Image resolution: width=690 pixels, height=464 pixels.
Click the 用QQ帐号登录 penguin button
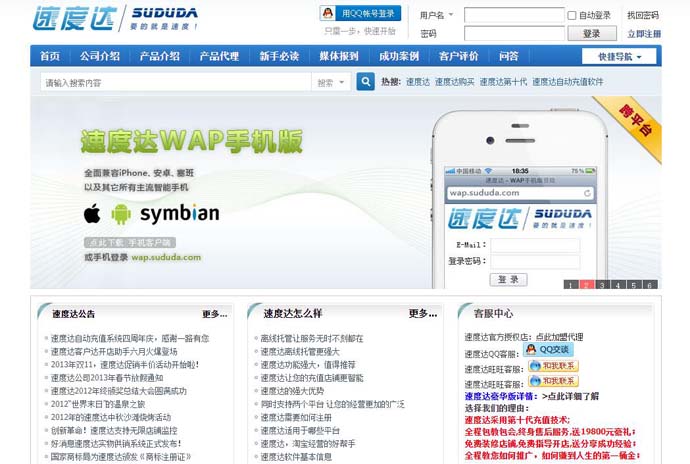click(x=360, y=13)
